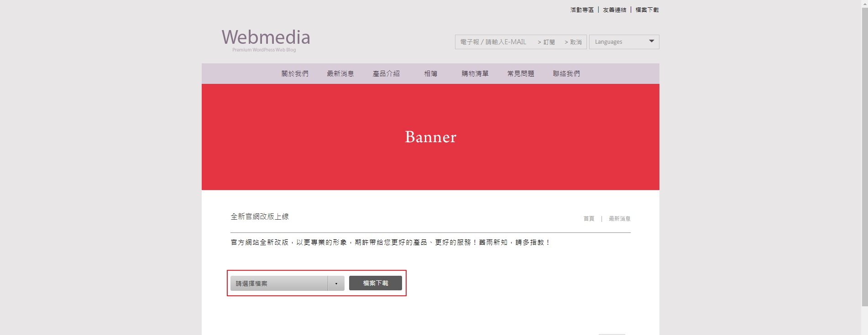The height and width of the screenshot is (335, 868).
Task: Expand the Languages dropdown
Action: 623,42
